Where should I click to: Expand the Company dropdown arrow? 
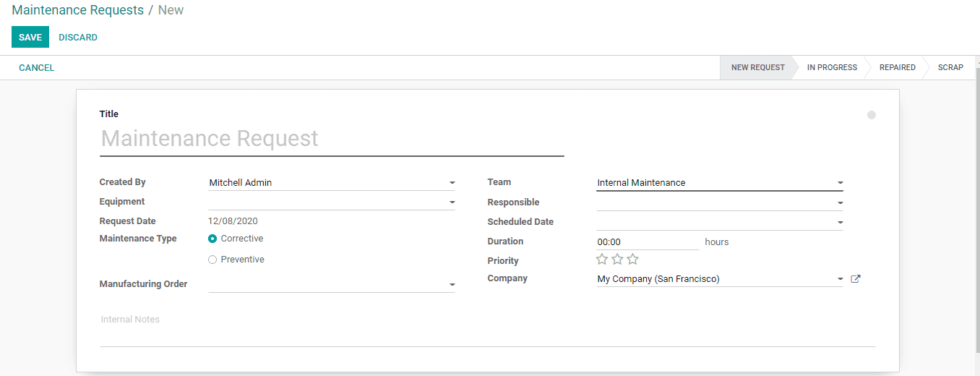click(840, 279)
